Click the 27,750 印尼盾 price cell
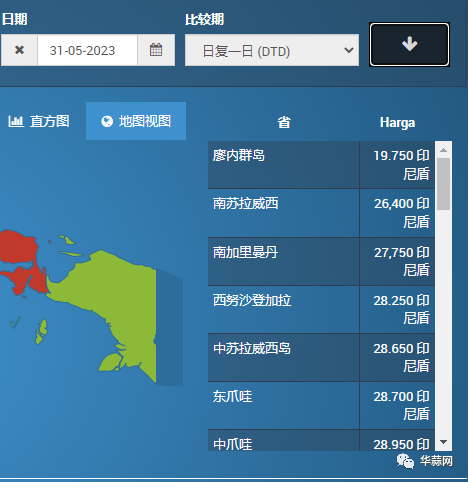Screen dimensions: 468x482 point(397,261)
